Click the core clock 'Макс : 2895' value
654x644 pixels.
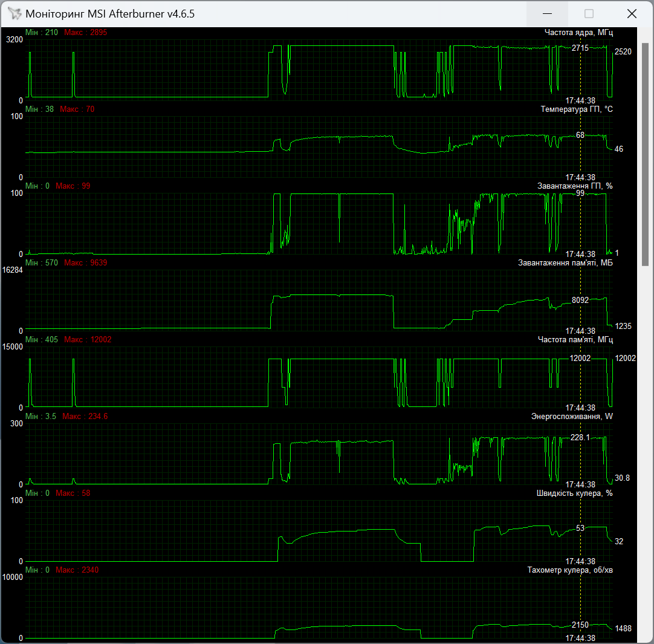coord(85,33)
